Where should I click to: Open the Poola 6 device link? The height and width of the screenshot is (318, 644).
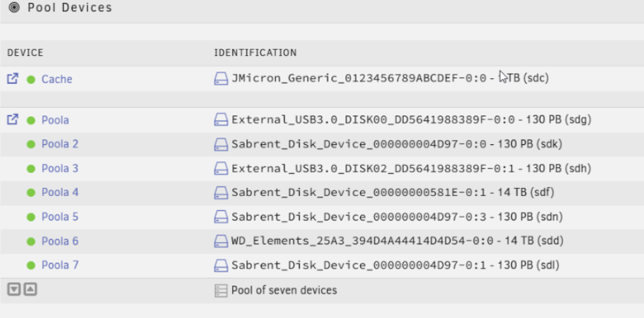60,241
